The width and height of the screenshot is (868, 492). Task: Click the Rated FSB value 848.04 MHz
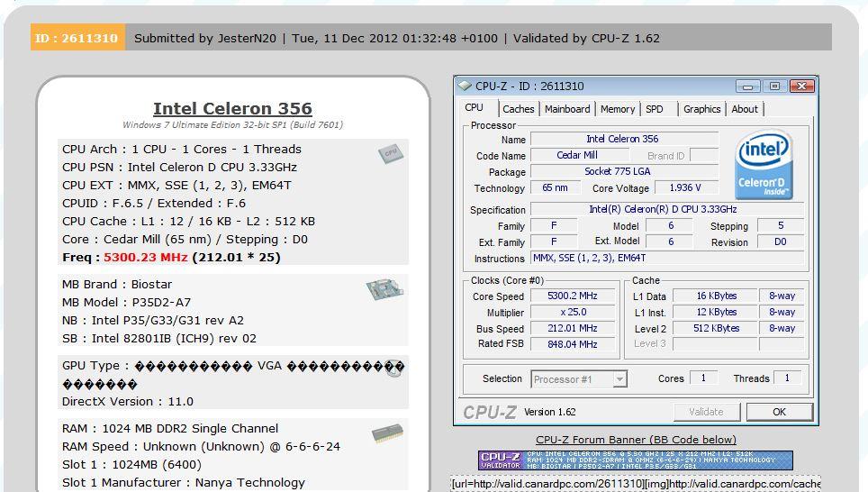coord(573,344)
